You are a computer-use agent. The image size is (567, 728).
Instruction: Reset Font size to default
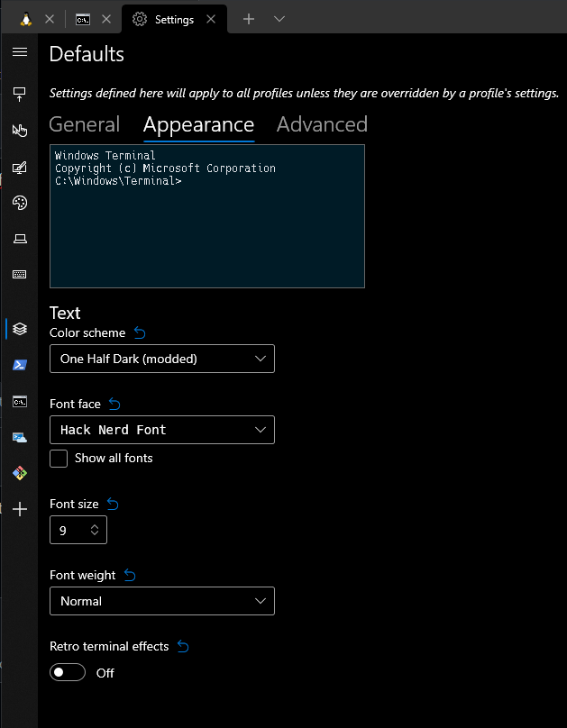(x=112, y=504)
